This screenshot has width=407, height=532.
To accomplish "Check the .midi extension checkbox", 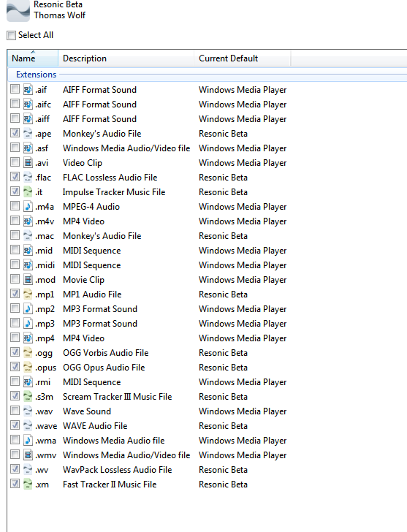I will click(15, 264).
